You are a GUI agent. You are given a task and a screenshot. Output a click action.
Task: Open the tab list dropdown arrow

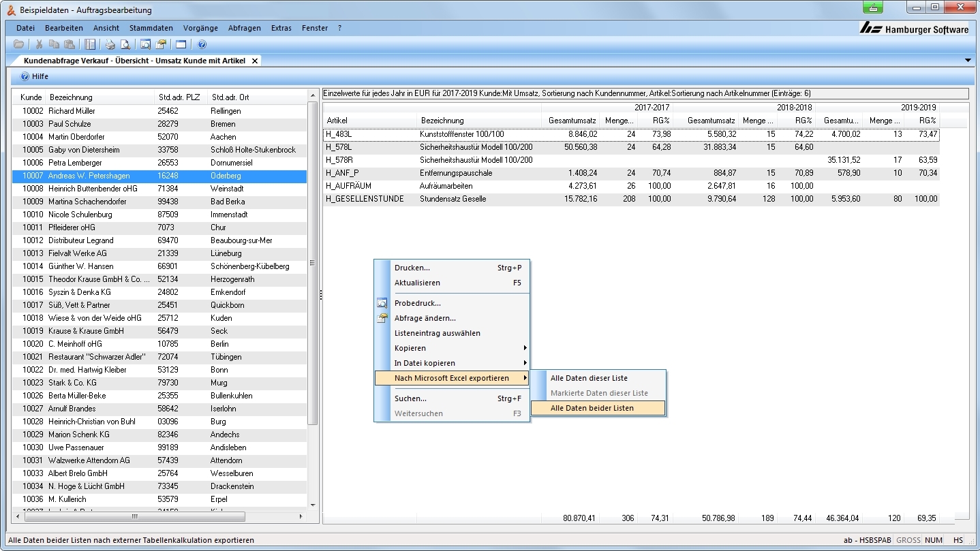point(968,61)
